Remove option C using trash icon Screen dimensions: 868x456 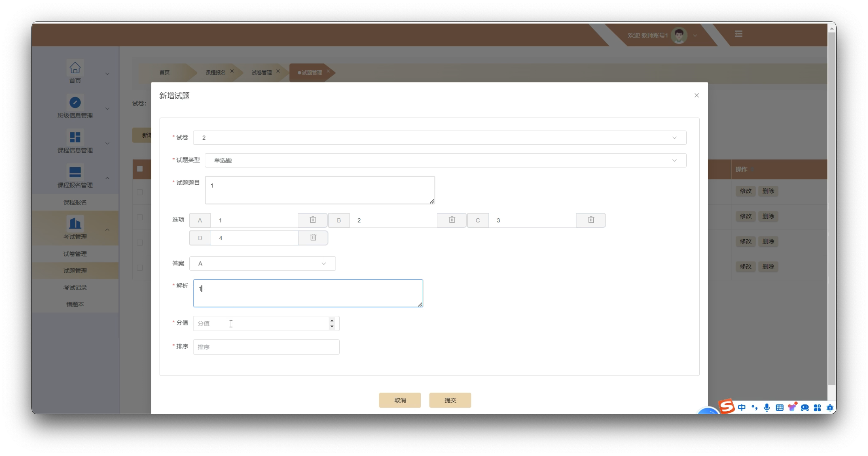(x=591, y=220)
